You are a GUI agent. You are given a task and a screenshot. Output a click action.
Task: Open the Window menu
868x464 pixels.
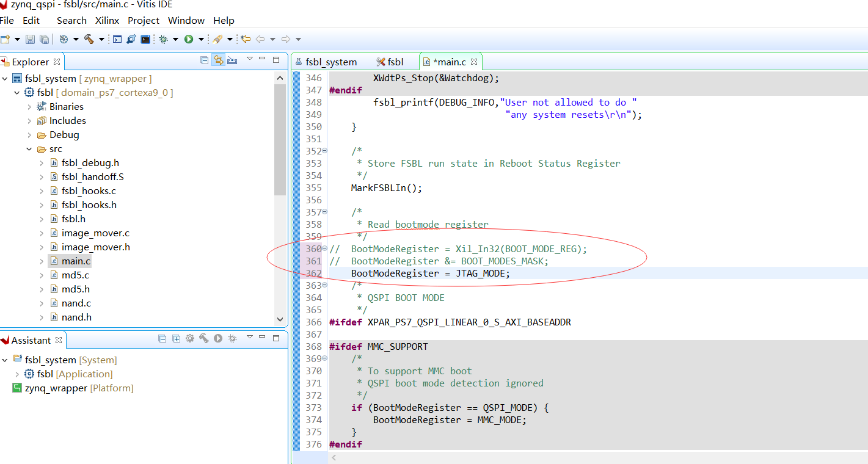tap(186, 20)
